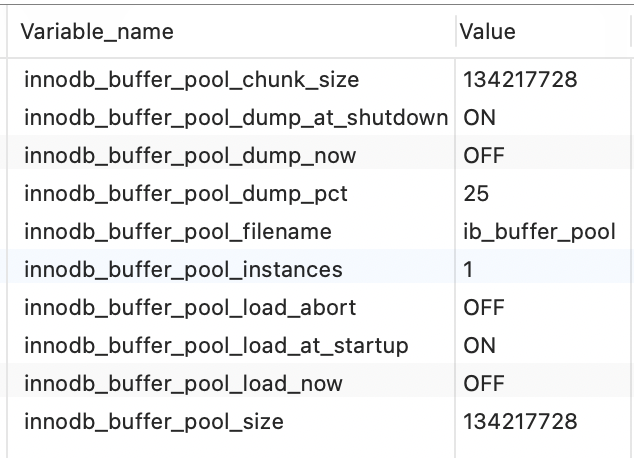Select the innodb_buffer_pool_load_now variable name
This screenshot has height=458, width=634.
coord(183,384)
